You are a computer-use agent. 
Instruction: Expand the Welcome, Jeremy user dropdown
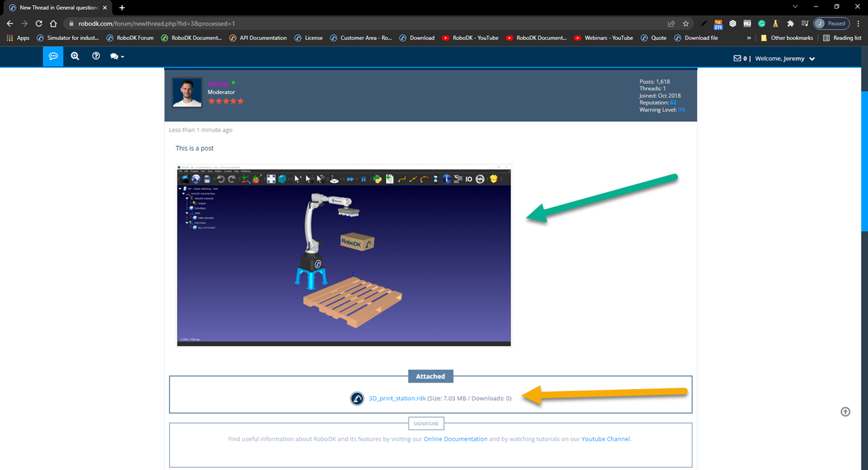click(x=812, y=59)
